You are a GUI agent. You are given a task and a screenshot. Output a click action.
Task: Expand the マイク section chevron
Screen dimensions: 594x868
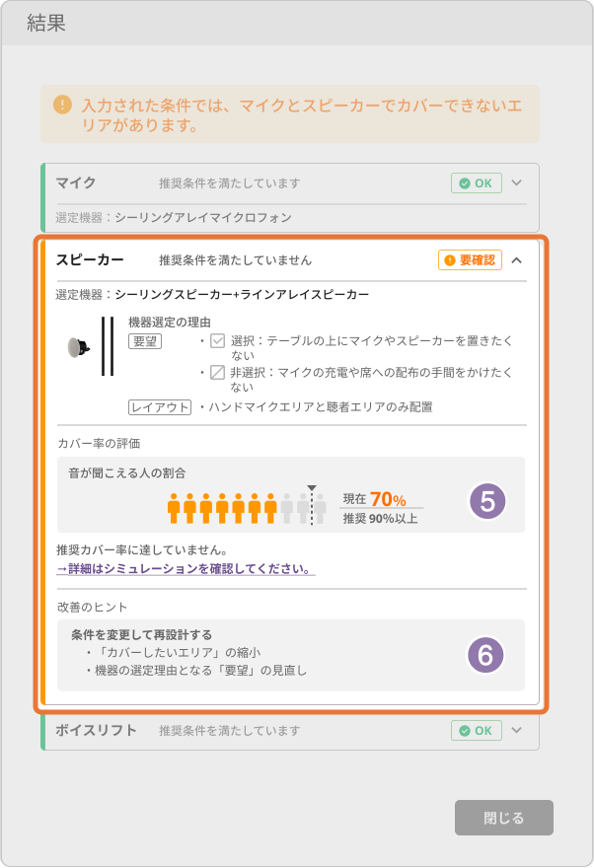pyautogui.click(x=516, y=182)
